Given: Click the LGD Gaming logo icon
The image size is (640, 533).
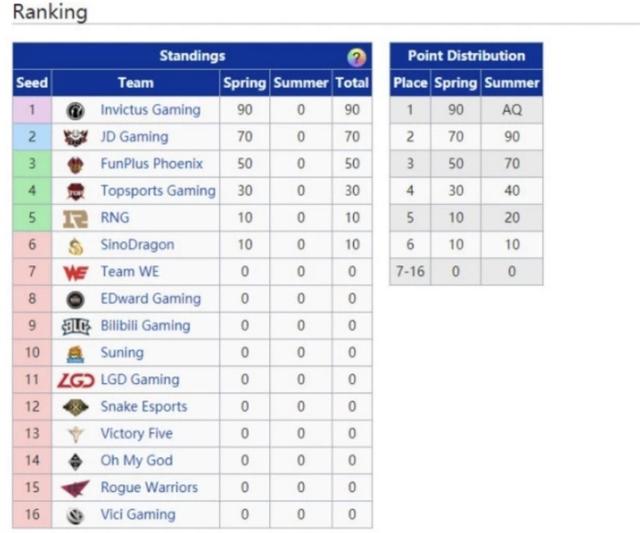Looking at the screenshot, I should pyautogui.click(x=76, y=380).
